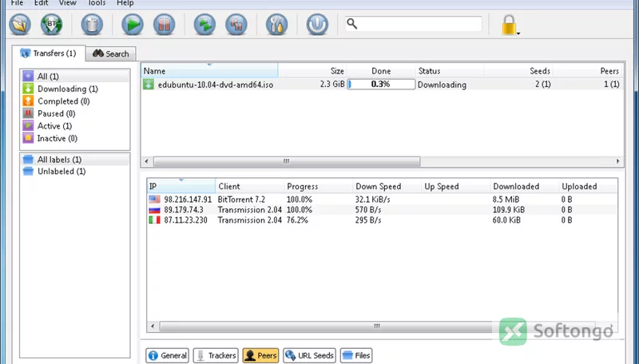Click the blue power exit icon
The image size is (639, 364).
coord(317,25)
